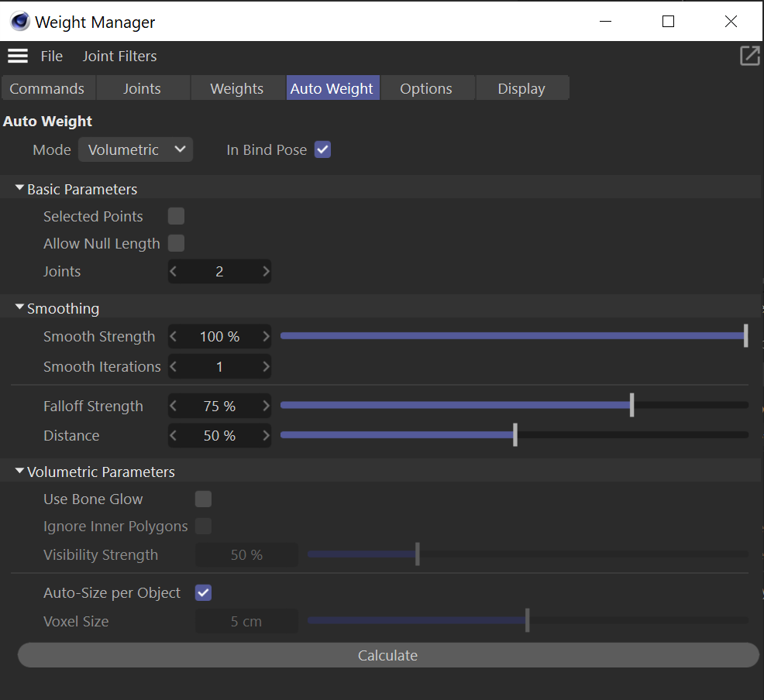Increase Joints value with right arrow
Image resolution: width=764 pixels, height=700 pixels.
click(266, 272)
